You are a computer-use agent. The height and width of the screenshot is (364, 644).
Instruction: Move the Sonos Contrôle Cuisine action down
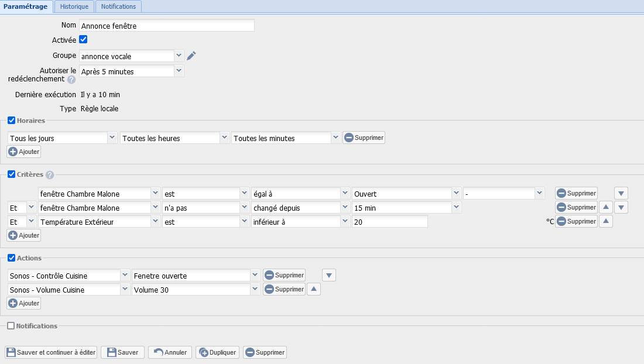click(x=329, y=275)
